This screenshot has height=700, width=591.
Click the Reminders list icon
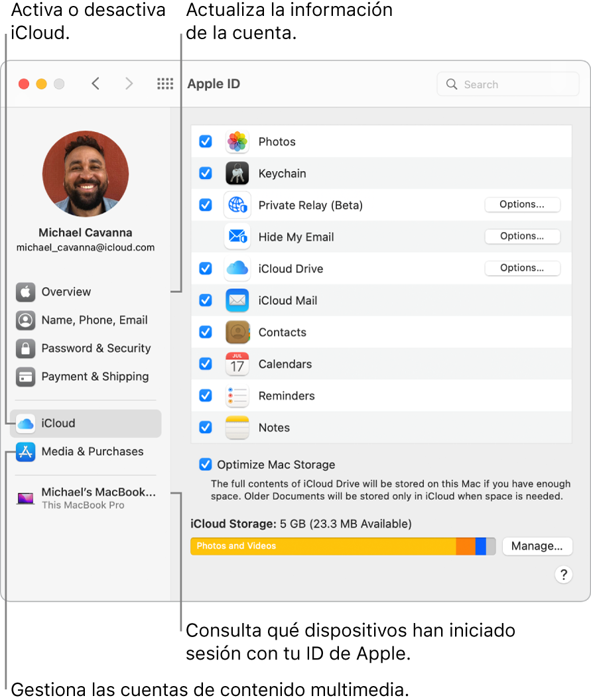click(x=237, y=396)
